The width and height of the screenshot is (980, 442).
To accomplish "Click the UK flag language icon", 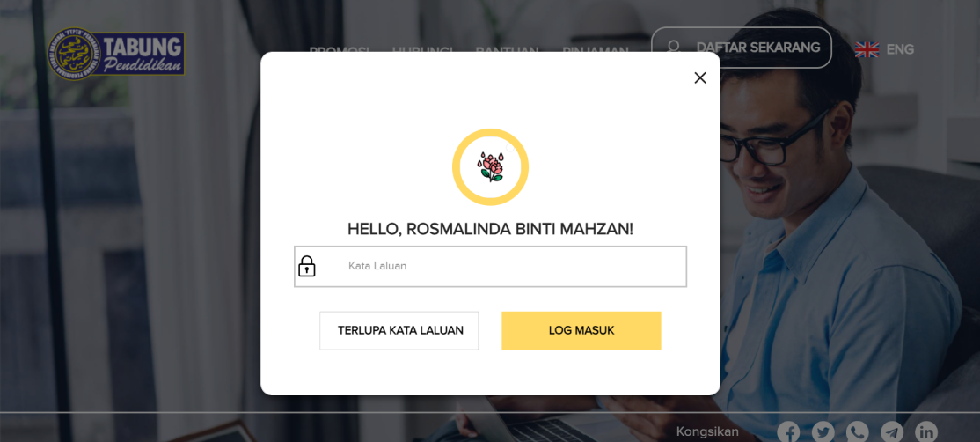I will [x=867, y=49].
